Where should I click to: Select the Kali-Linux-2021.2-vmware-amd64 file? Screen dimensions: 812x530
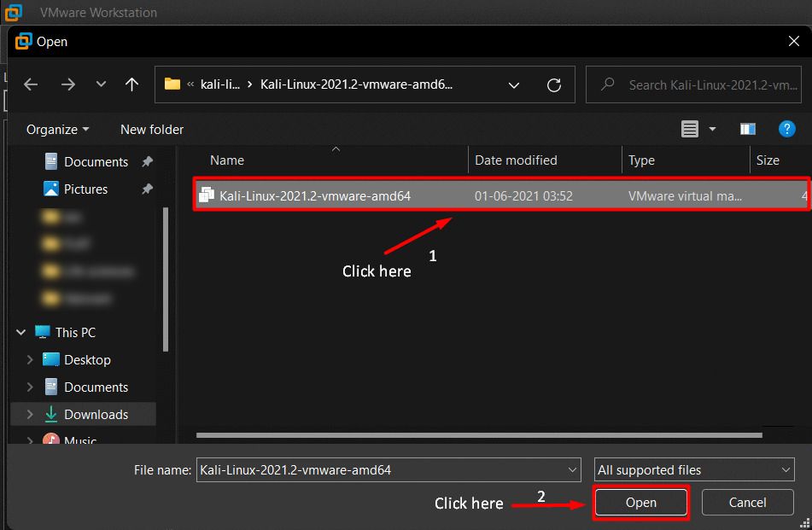(314, 195)
